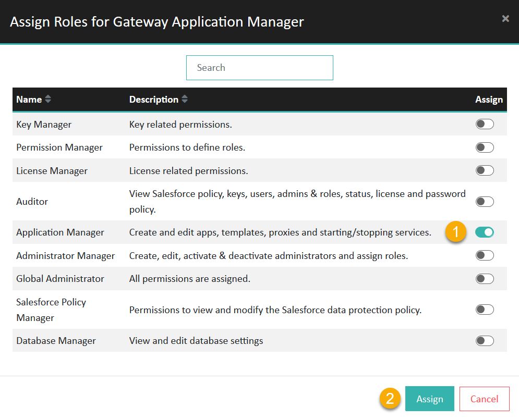Click 'License related permissions.' description
The height and width of the screenshot is (420, 519).
[x=188, y=171]
